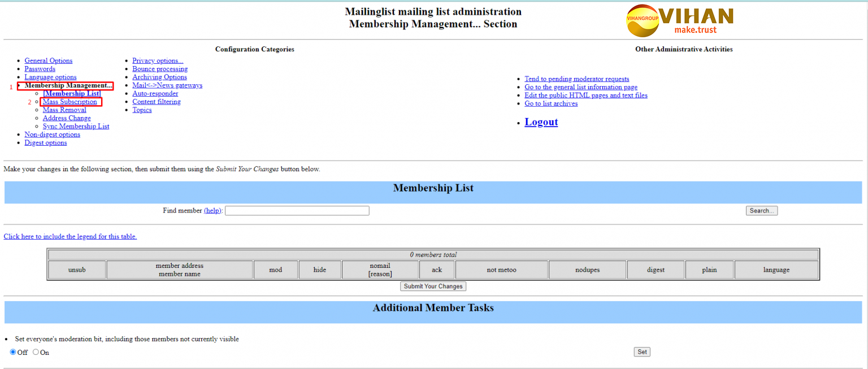Click Submit Your Changes button
The image size is (868, 369).
tap(433, 286)
